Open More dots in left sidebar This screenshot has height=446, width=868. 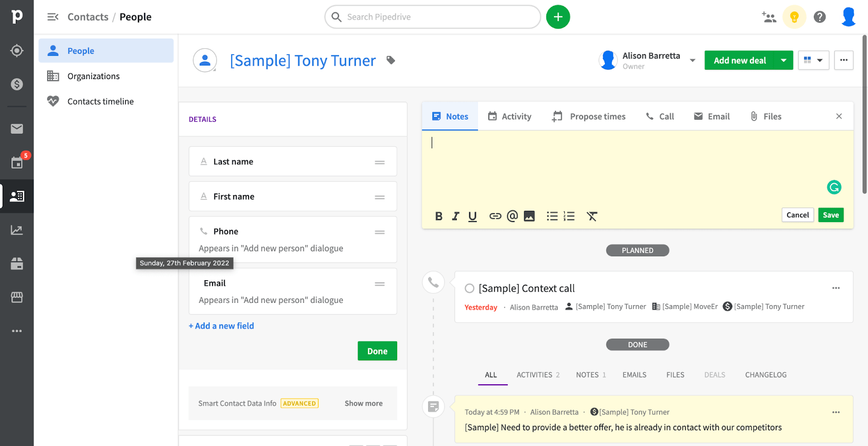click(x=17, y=331)
